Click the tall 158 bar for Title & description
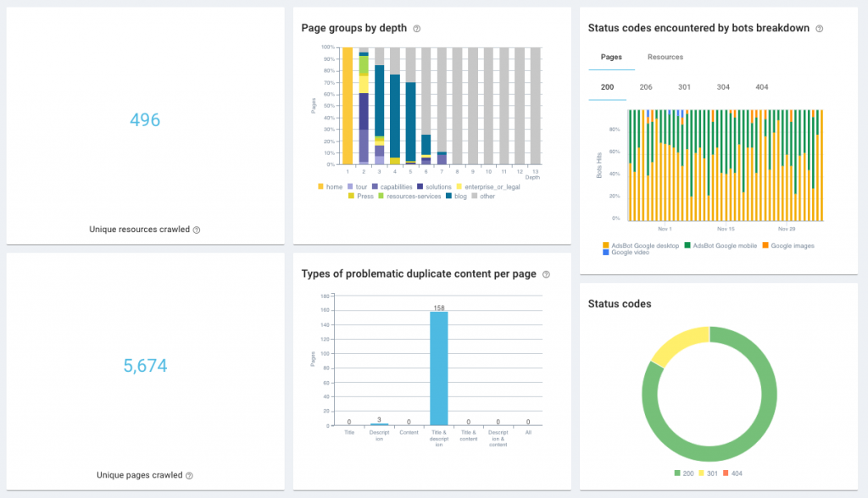Viewport: 868px width, 498px height. (x=440, y=368)
